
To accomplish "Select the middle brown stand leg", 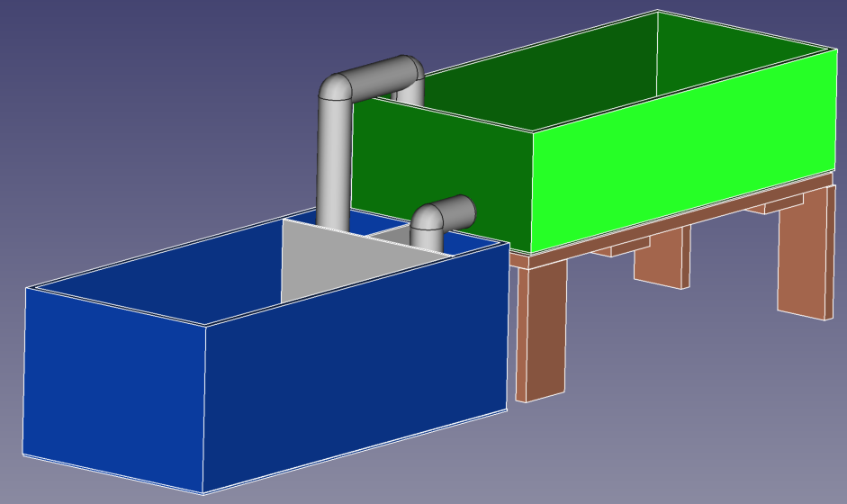I will tap(662, 258).
